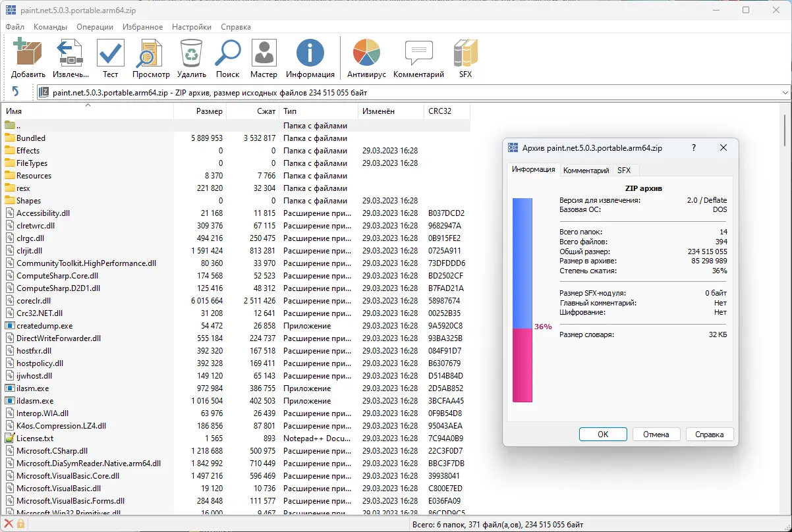Screen dimensions: 792x532
Task: Start the Антивирус scan icon
Action: coord(366,53)
